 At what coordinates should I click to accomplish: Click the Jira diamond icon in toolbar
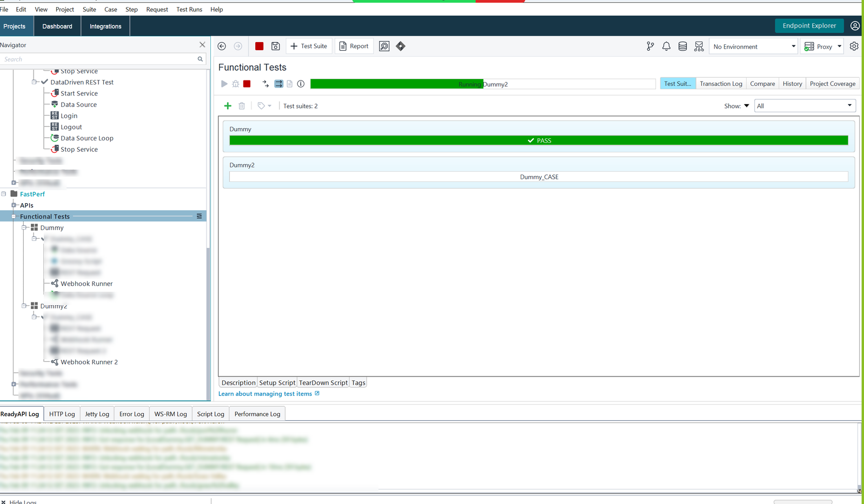[401, 46]
